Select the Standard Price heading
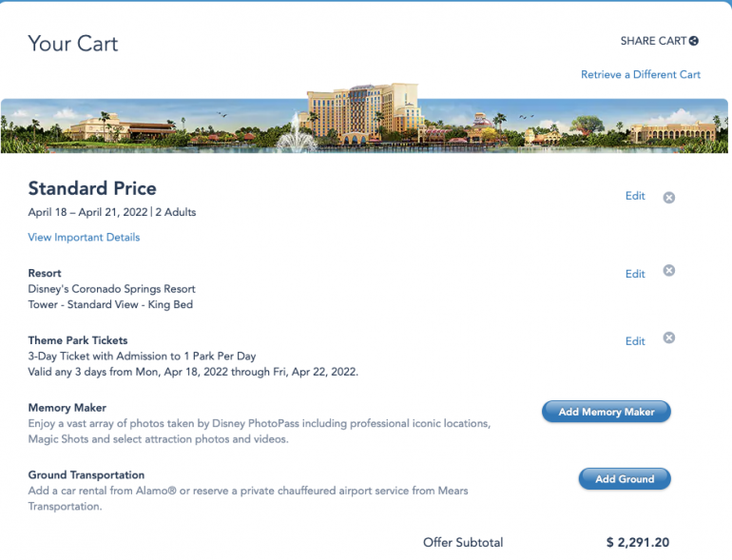Screen dimensions: 732x560 pyautogui.click(x=92, y=188)
